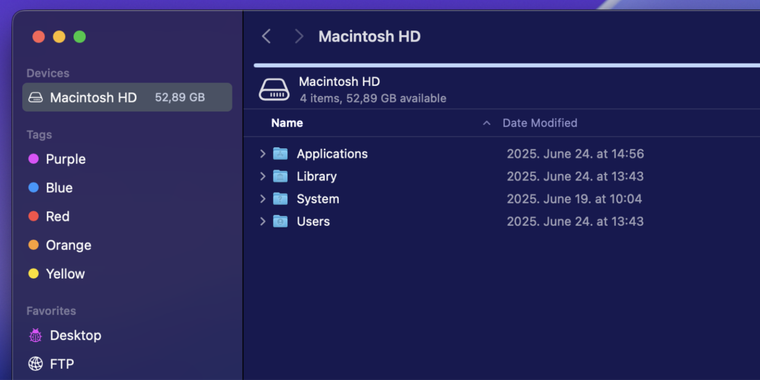Viewport: 760px width, 380px height.
Task: Select the Users row name
Action: [x=313, y=222]
